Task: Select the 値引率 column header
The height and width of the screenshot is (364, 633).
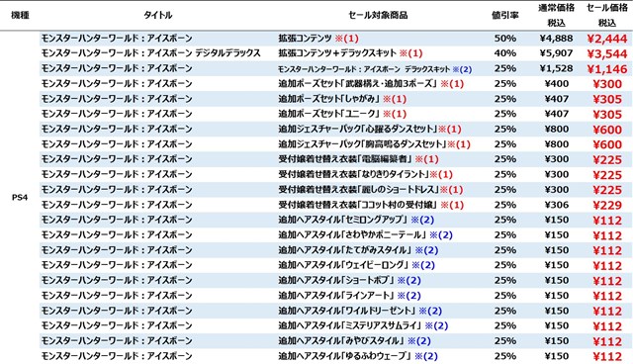Action: 504,16
